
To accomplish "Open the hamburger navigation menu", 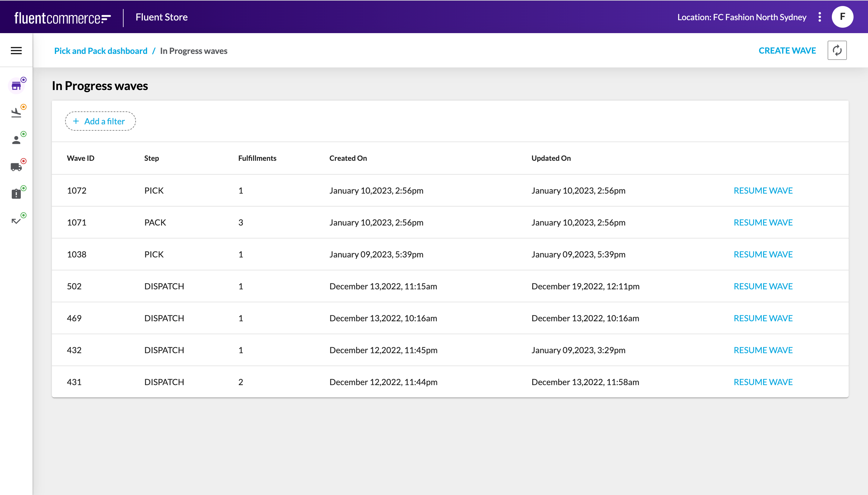I will [x=16, y=51].
